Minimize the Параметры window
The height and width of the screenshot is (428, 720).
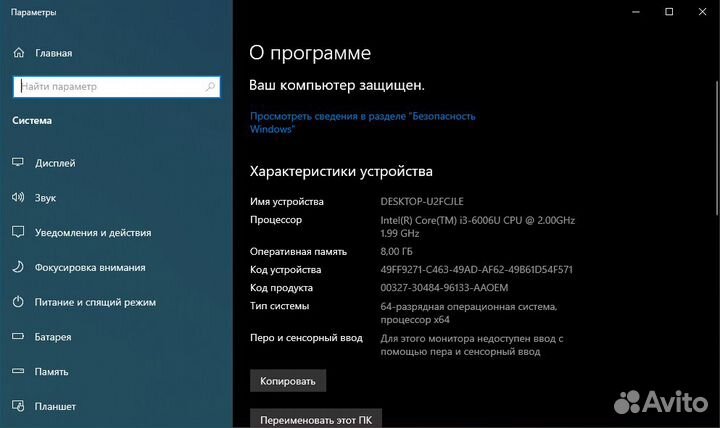tap(636, 12)
